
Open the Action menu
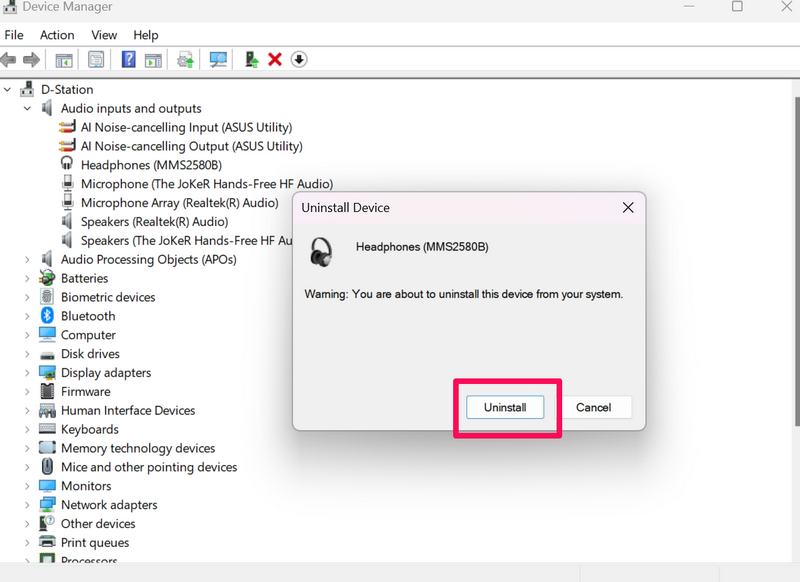(57, 35)
